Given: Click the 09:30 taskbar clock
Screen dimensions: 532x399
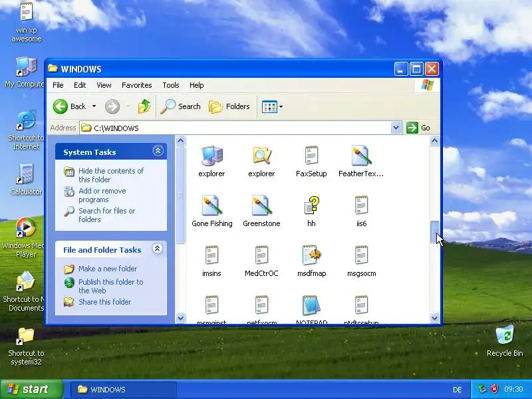Looking at the screenshot, I should click(513, 389).
